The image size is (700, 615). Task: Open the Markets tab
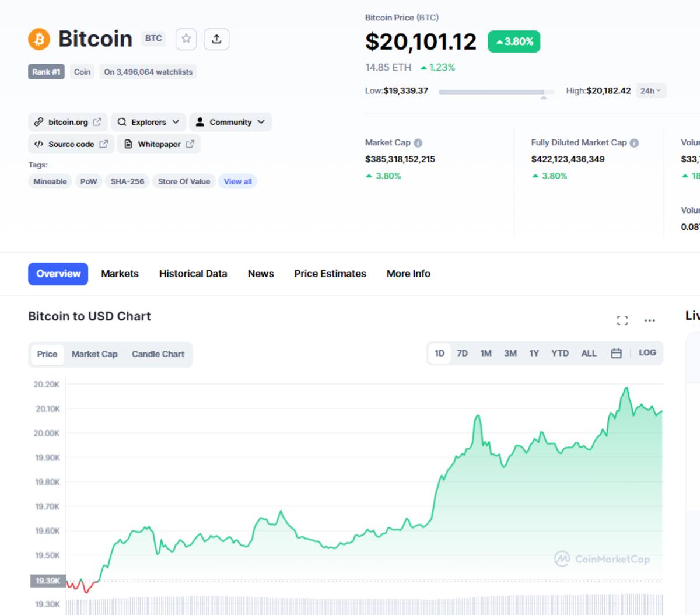point(120,274)
